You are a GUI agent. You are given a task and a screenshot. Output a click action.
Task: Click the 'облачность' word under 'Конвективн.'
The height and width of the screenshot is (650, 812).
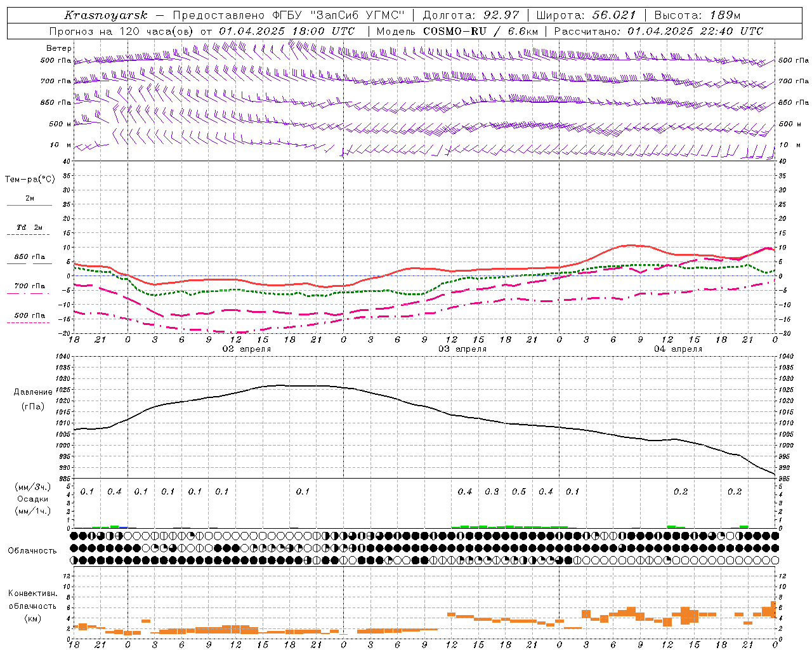coord(33,606)
